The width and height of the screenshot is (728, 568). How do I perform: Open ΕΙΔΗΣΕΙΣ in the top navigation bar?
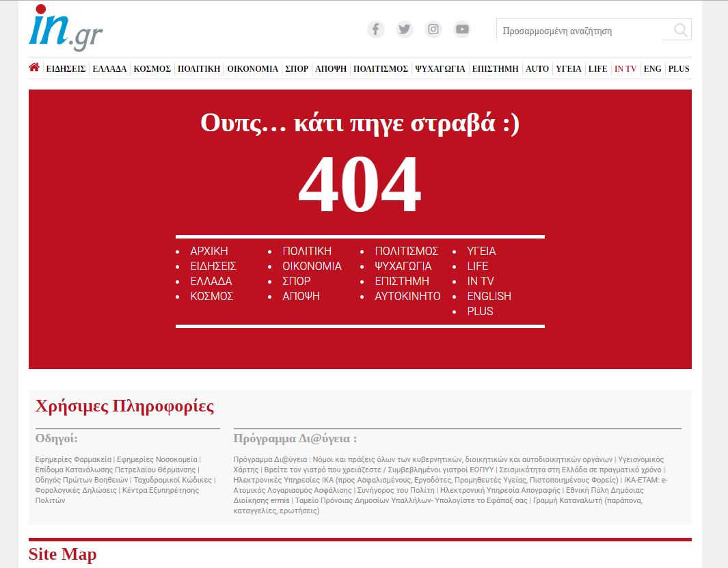point(66,69)
